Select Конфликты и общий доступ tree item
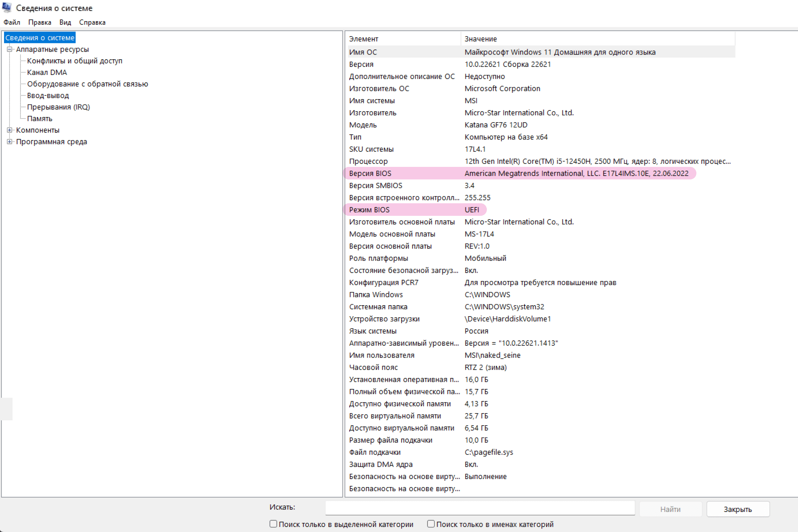This screenshot has width=798, height=532. (75, 61)
